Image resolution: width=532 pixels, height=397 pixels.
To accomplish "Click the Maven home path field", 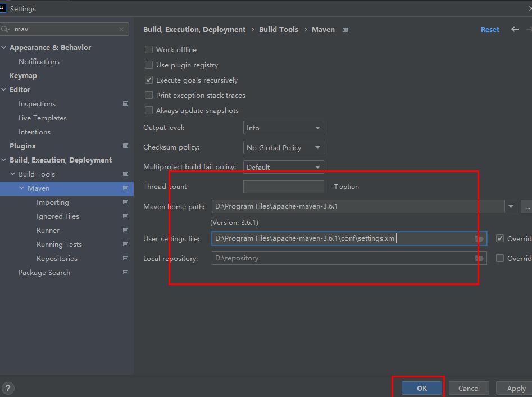I will pos(358,206).
